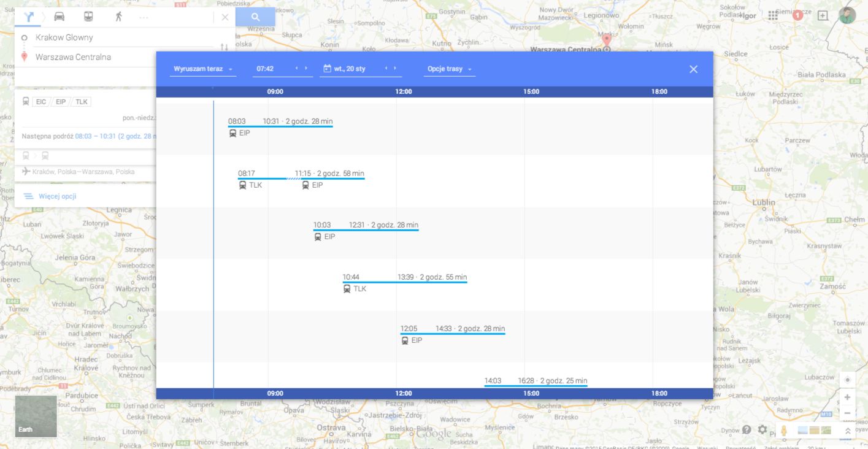Select the driving mode icon
This screenshot has width=868, height=449.
[60, 16]
